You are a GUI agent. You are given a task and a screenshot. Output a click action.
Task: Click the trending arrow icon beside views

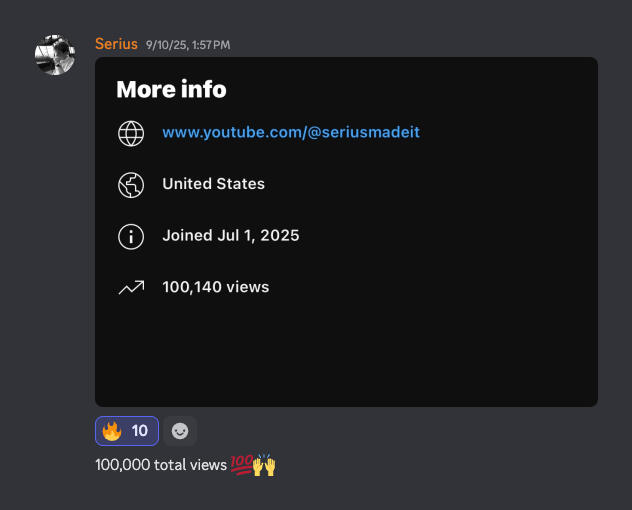point(131,288)
